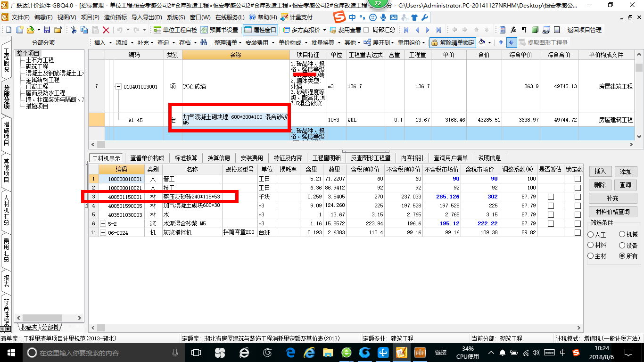This screenshot has height=362, width=644.
Task: Click the paint bucket color icon
Action: (482, 42)
